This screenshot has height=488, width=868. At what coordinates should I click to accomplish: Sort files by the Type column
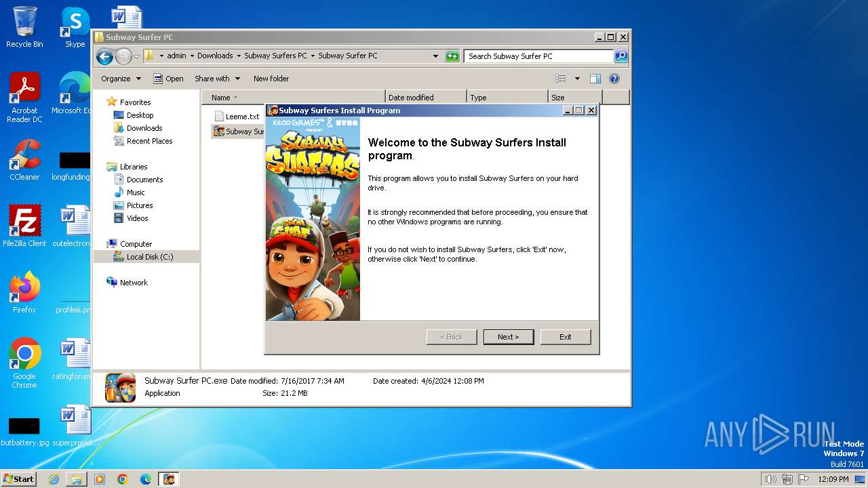point(507,98)
